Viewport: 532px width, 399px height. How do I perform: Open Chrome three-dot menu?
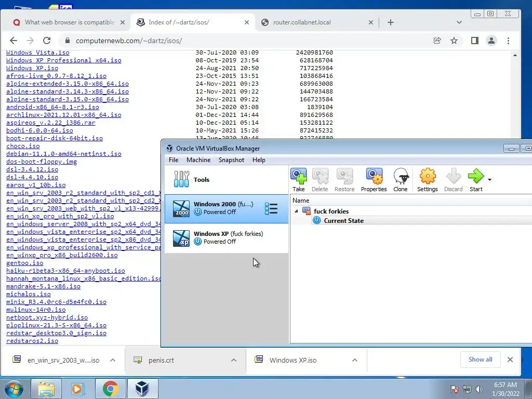[508, 41]
